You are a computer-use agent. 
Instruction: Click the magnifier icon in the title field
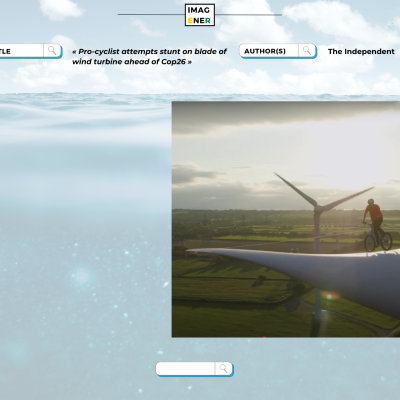coord(52,51)
